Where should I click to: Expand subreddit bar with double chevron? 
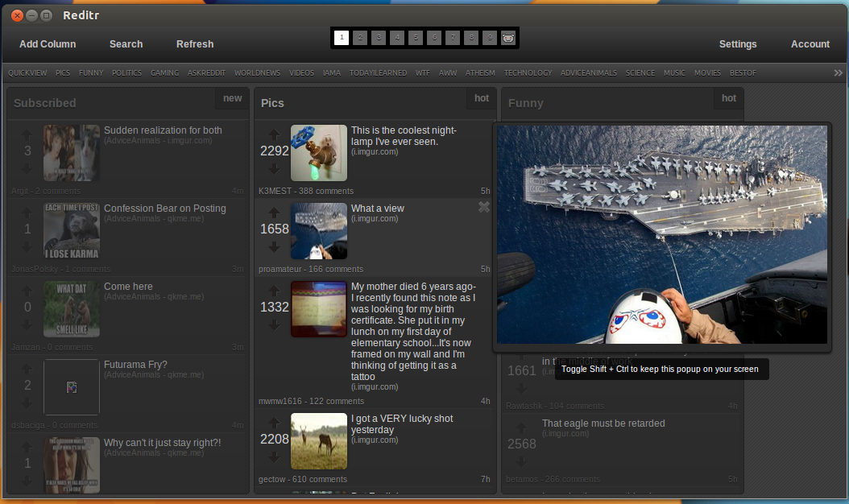[x=838, y=73]
